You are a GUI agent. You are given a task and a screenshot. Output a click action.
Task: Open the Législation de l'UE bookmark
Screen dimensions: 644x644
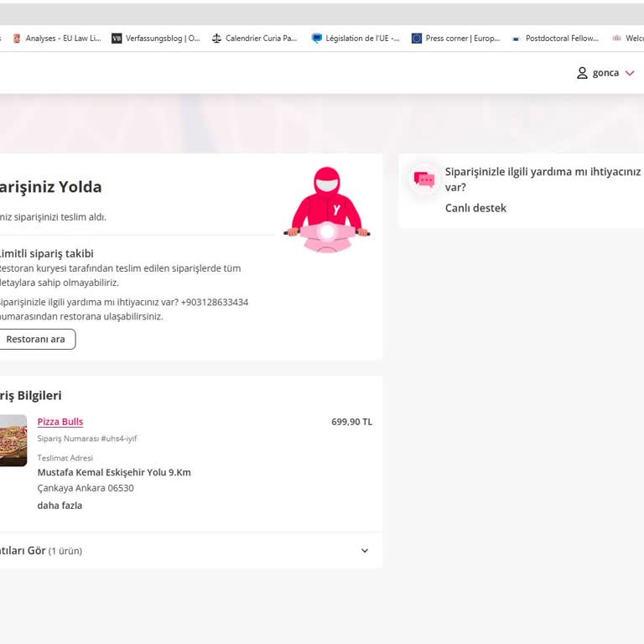[x=356, y=39]
